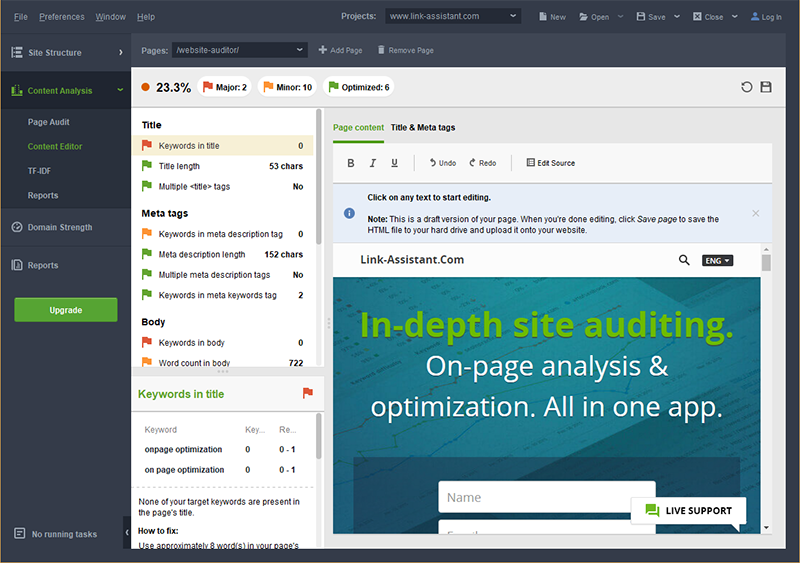Image resolution: width=800 pixels, height=563 pixels.
Task: Click the Close project button
Action: [708, 17]
